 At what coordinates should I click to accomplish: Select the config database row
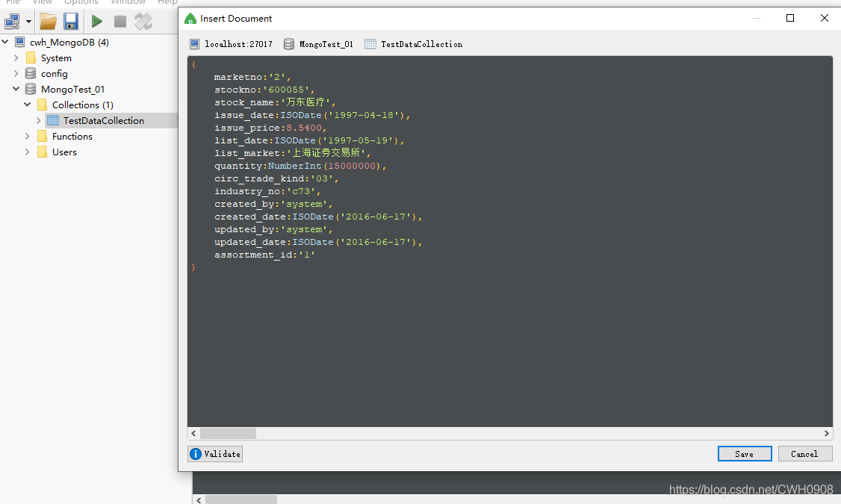point(55,73)
